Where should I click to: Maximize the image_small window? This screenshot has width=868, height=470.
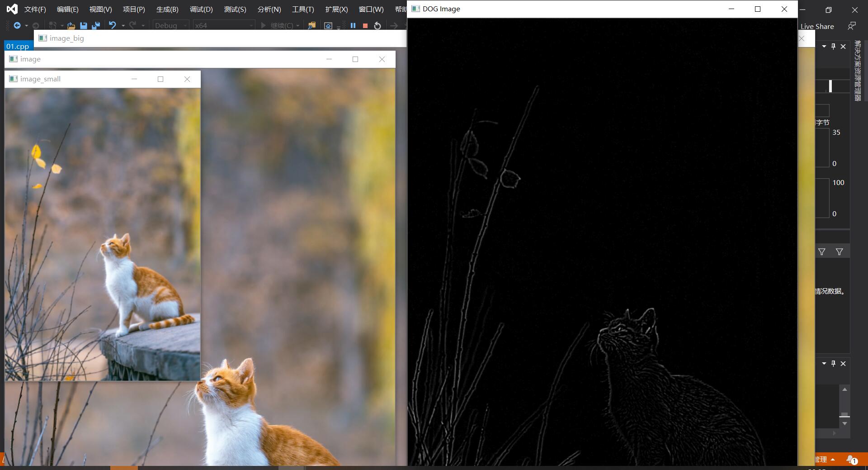pyautogui.click(x=160, y=79)
